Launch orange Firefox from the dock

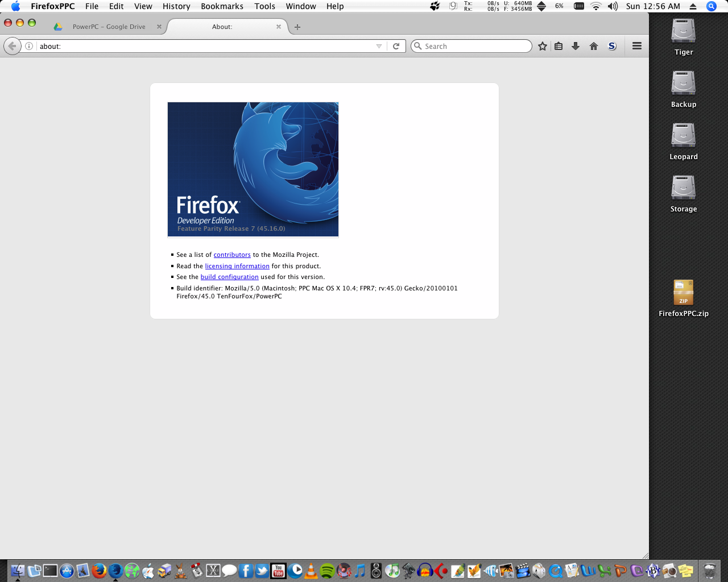pyautogui.click(x=99, y=571)
